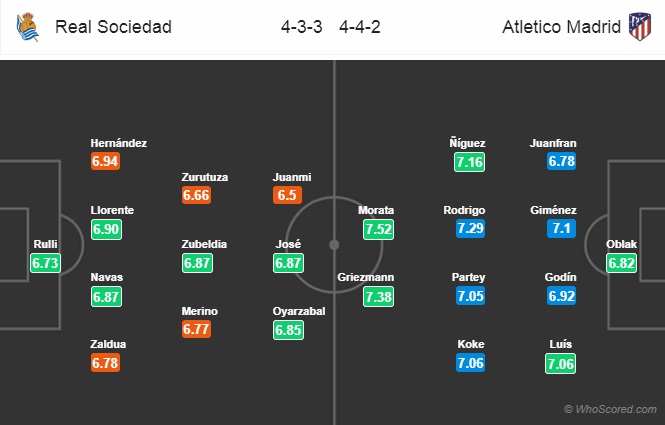Select Giménez's 7.1 rating badge
Image resolution: width=665 pixels, height=425 pixels.
click(x=560, y=229)
